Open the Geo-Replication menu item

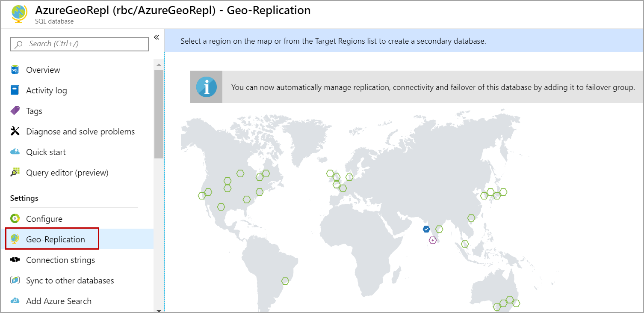click(x=56, y=239)
